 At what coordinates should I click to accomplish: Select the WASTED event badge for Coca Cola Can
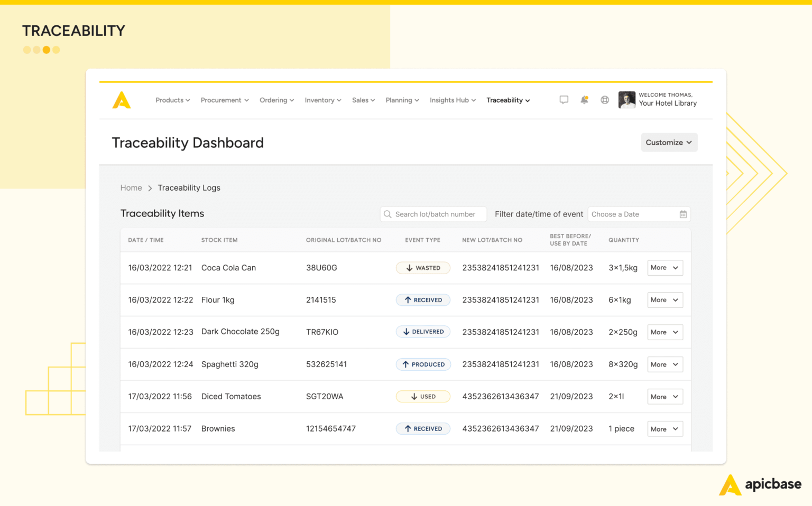(x=423, y=268)
